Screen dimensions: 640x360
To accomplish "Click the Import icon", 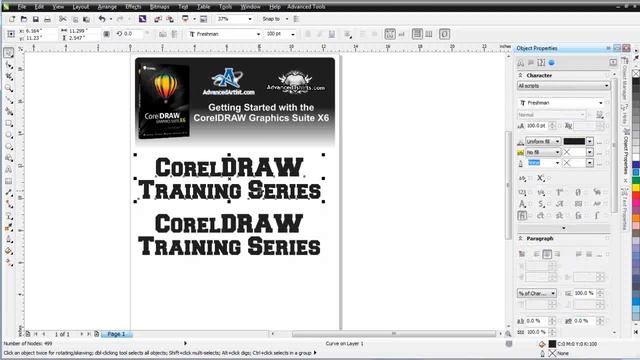I will (158, 19).
